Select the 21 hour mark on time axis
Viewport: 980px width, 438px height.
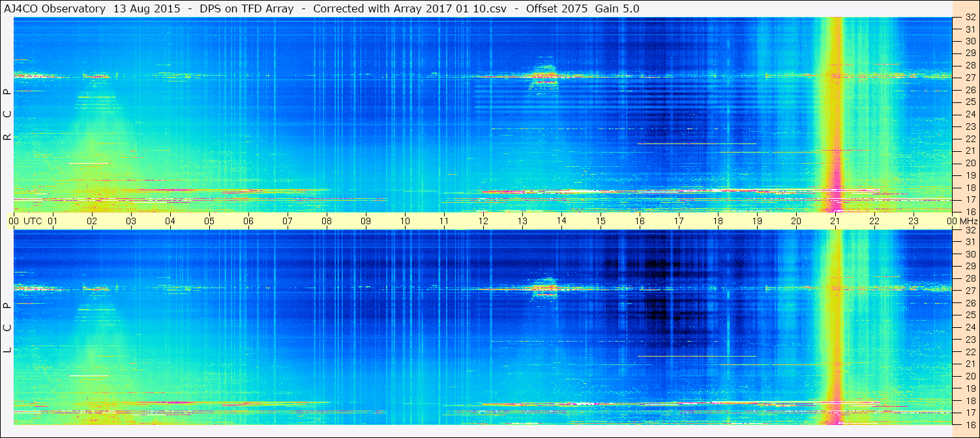(835, 221)
